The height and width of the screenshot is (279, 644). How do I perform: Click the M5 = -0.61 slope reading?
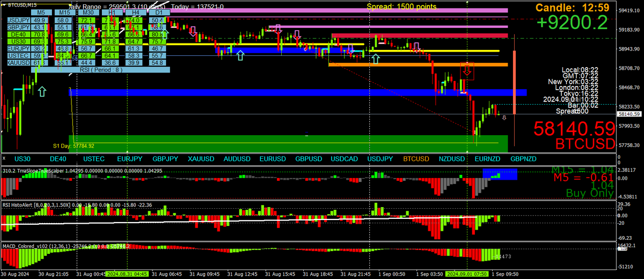point(583,177)
